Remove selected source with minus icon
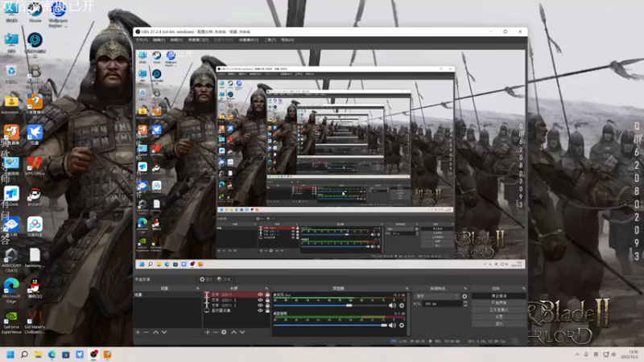644x362 pixels. point(215,332)
